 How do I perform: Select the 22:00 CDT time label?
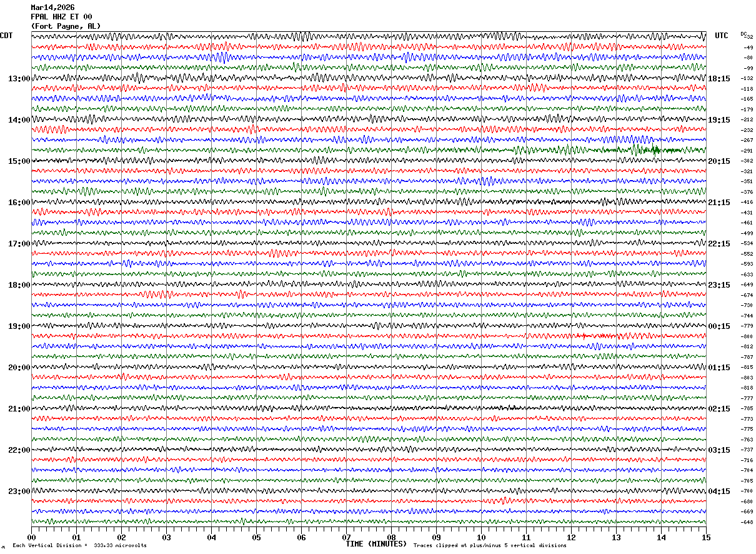(19, 450)
